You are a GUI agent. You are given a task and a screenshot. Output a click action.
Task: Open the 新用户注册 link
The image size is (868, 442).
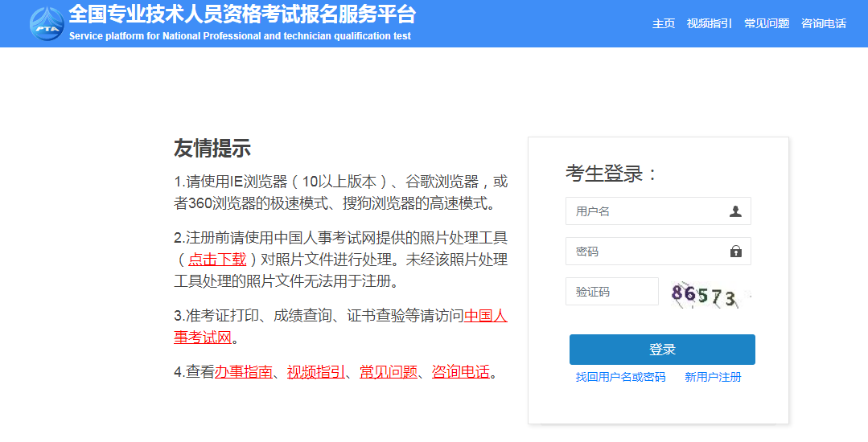click(x=713, y=377)
